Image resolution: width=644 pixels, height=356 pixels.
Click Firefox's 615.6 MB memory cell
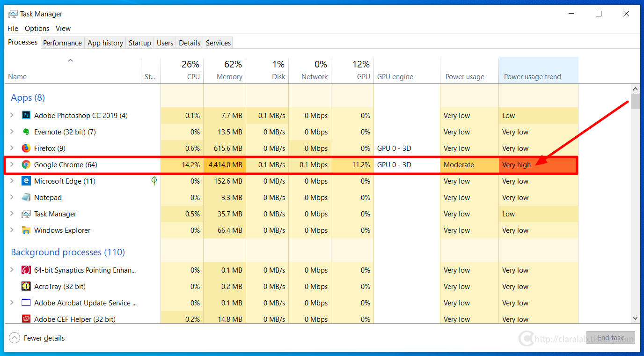pyautogui.click(x=225, y=148)
